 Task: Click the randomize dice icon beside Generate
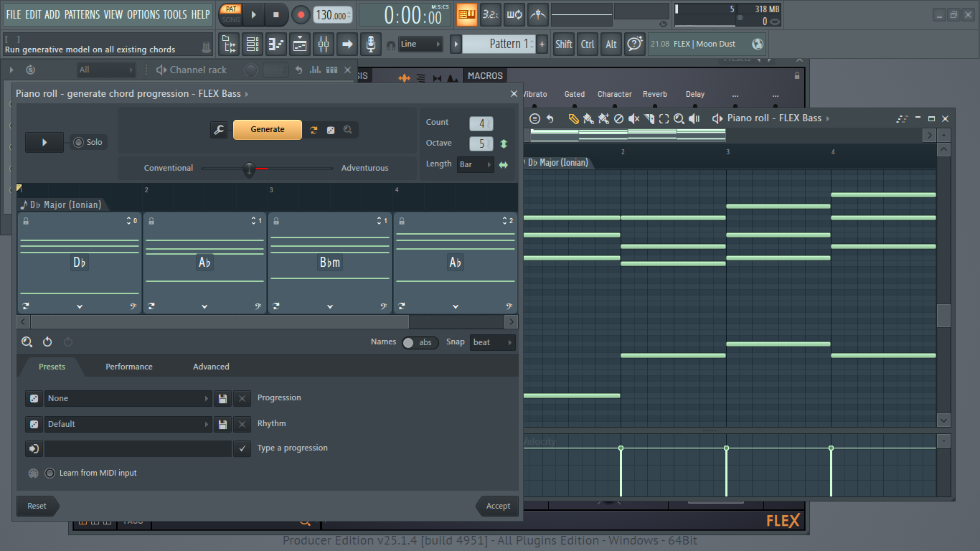(331, 130)
